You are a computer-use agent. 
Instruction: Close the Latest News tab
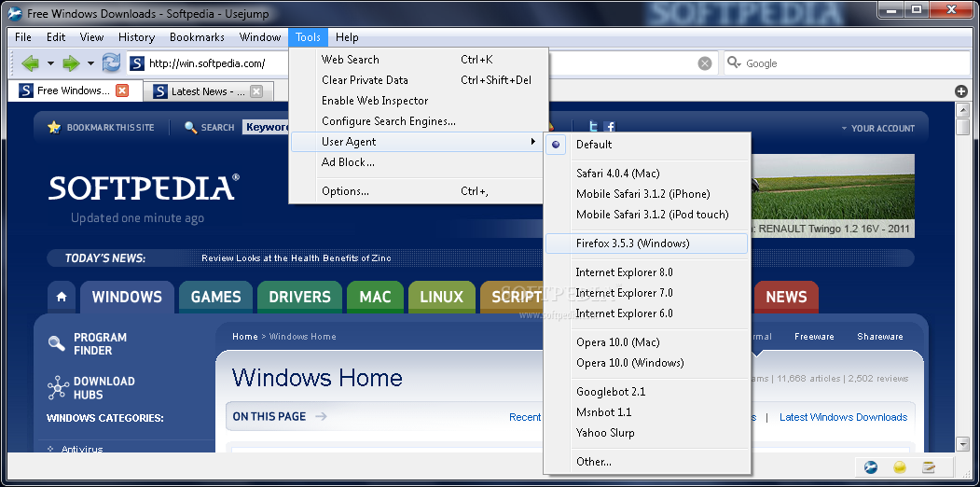[x=256, y=91]
